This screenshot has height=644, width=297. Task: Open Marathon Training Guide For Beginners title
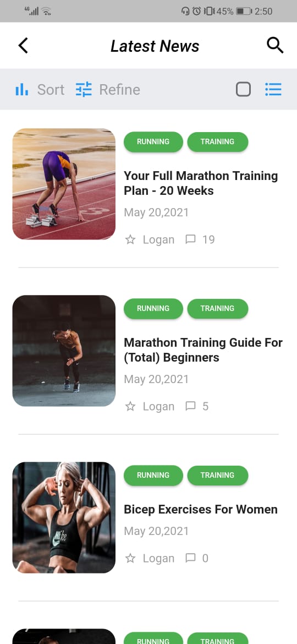(x=203, y=350)
